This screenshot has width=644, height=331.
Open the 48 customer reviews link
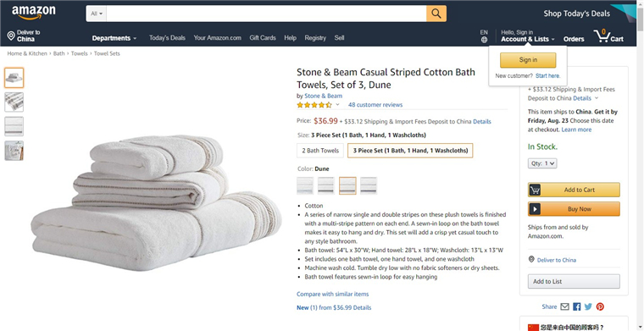pyautogui.click(x=375, y=105)
